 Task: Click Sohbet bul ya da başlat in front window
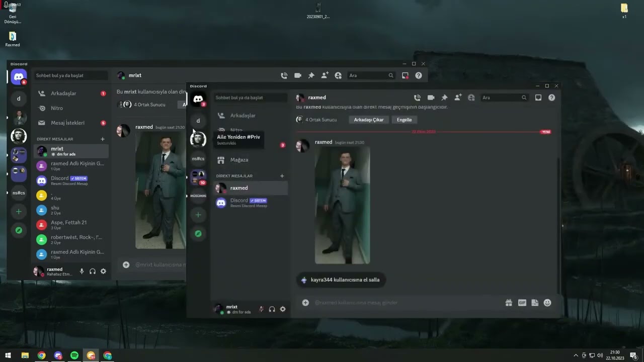point(250,98)
